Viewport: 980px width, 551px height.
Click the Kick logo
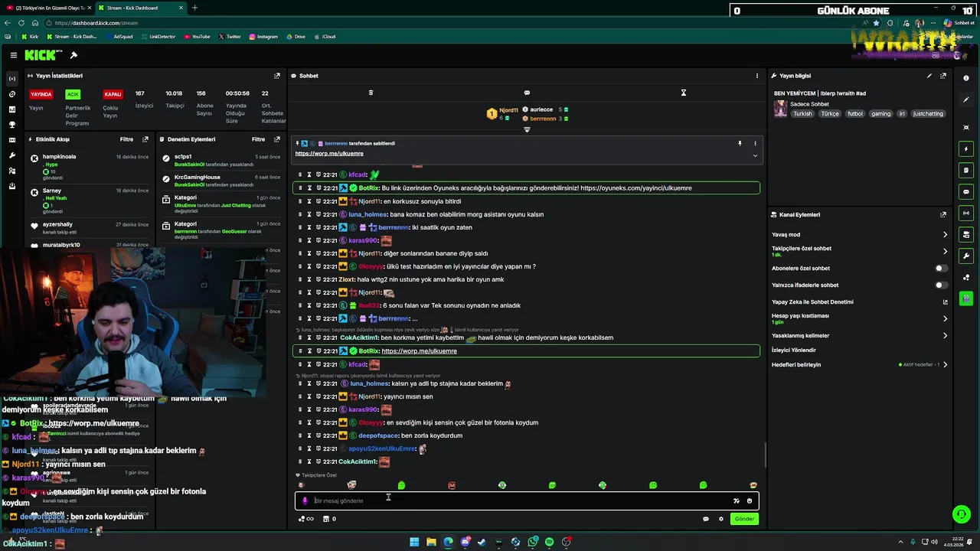[x=40, y=55]
